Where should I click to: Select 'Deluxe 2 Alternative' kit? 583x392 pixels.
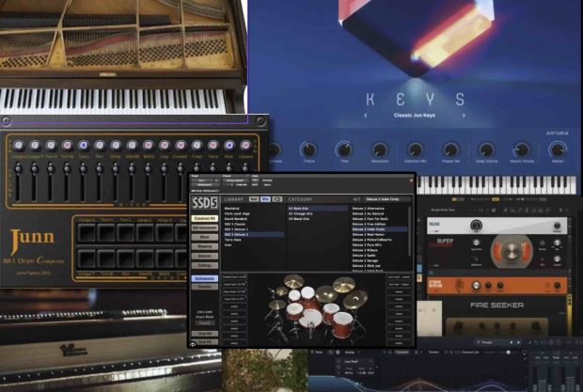pyautogui.click(x=368, y=209)
